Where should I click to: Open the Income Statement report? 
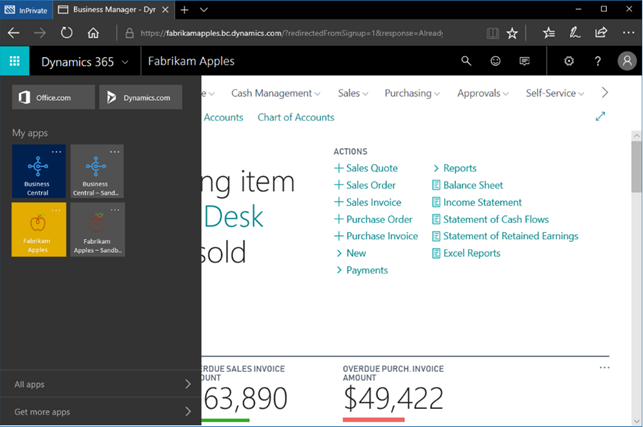(x=477, y=202)
